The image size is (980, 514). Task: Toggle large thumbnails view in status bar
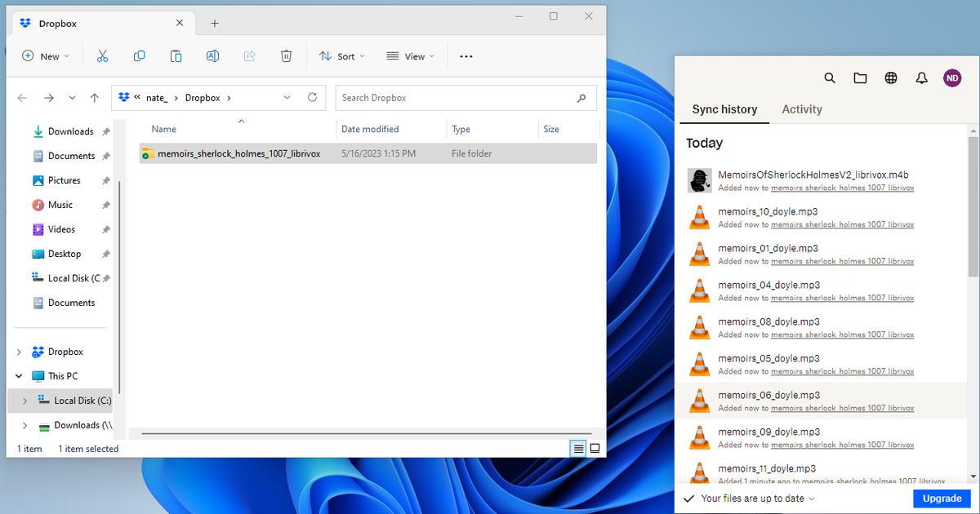pos(595,448)
